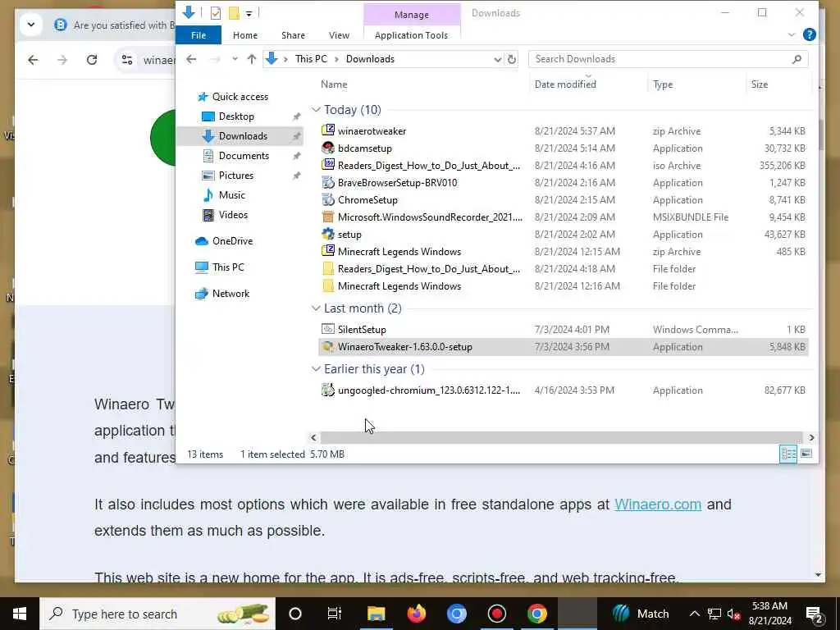Expand the ribbon using the chevron

(x=792, y=34)
